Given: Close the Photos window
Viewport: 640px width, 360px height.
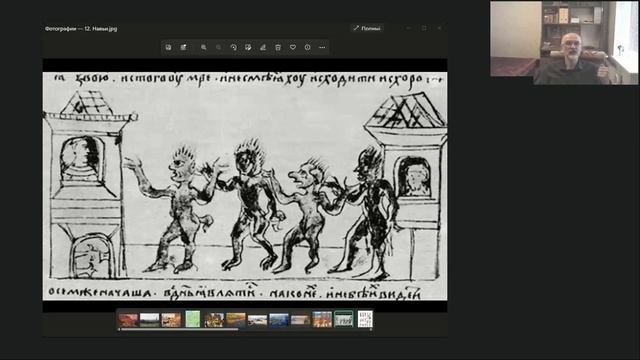Looking at the screenshot, I should [x=439, y=28].
